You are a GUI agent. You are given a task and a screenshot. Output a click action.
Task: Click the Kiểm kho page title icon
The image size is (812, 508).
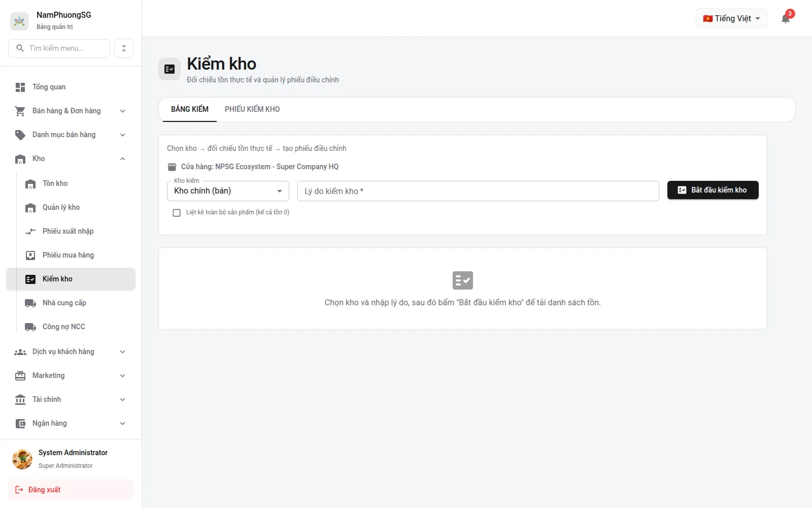pos(170,69)
